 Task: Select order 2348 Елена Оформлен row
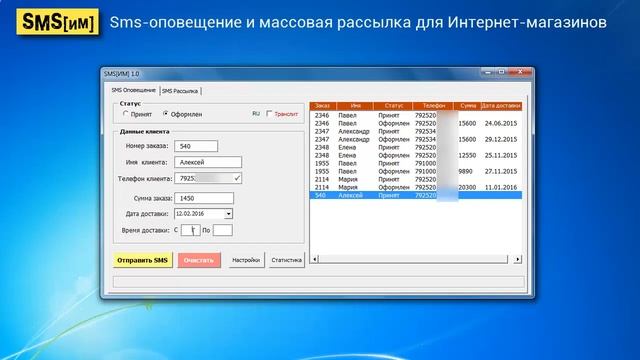point(416,156)
